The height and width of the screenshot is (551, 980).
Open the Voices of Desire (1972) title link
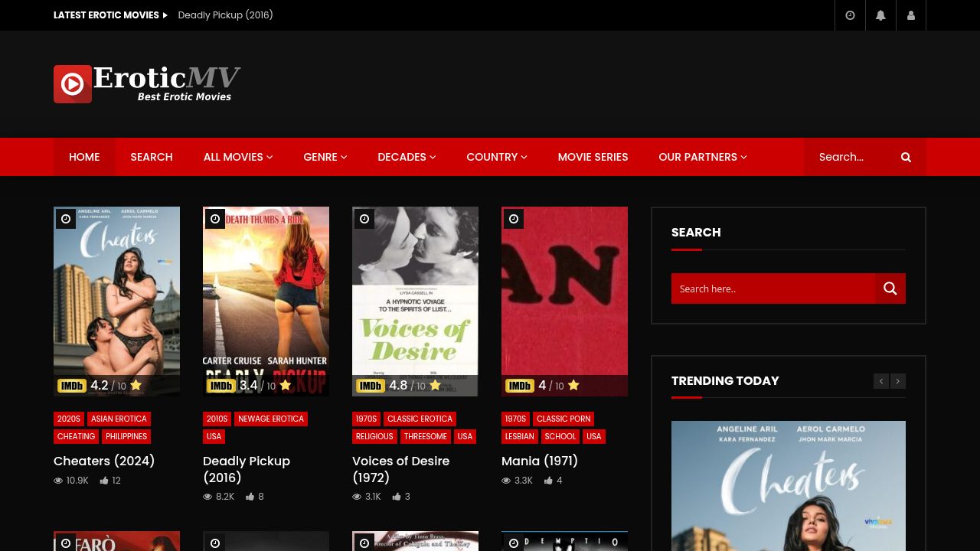(400, 469)
